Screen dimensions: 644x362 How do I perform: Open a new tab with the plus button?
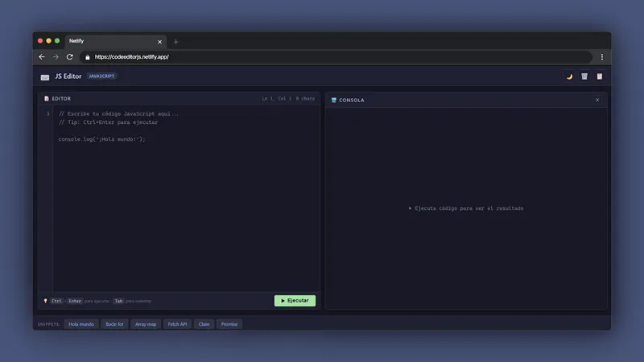(175, 42)
